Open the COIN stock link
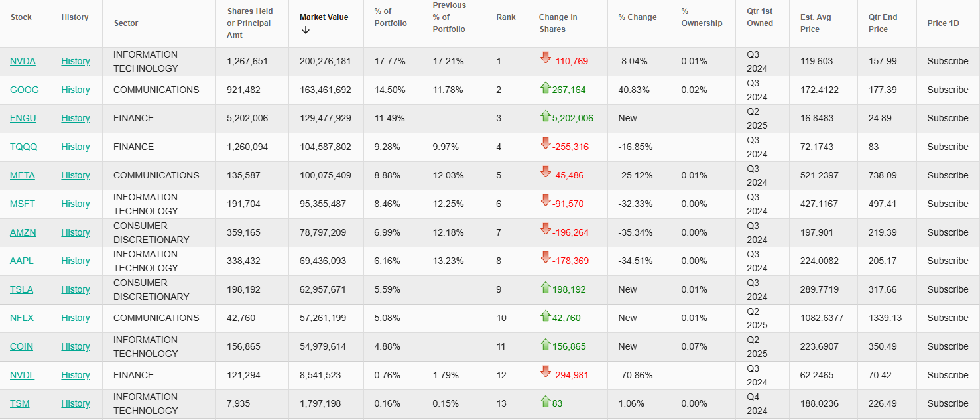This screenshot has height=420, width=980. [x=21, y=346]
